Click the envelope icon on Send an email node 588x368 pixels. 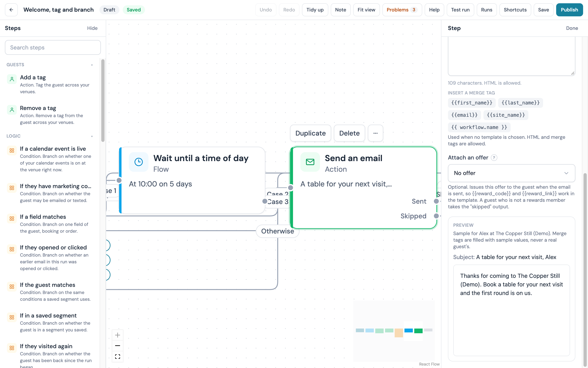click(310, 162)
